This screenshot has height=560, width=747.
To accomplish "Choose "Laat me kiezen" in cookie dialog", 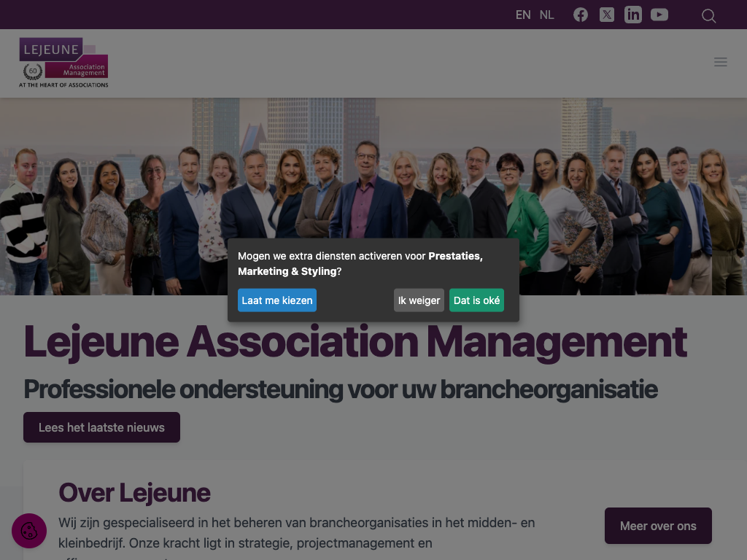I will [x=276, y=300].
